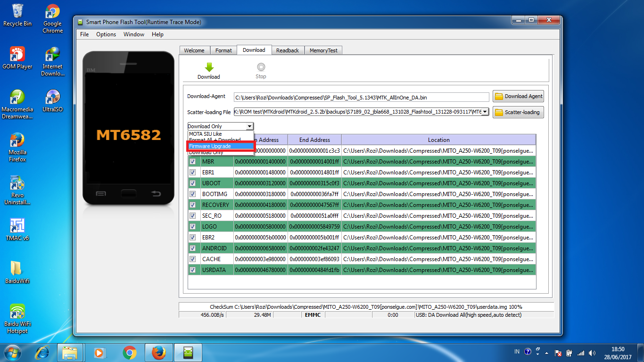
Task: Uncheck the ANDROID partition checkbox
Action: pos(193,248)
